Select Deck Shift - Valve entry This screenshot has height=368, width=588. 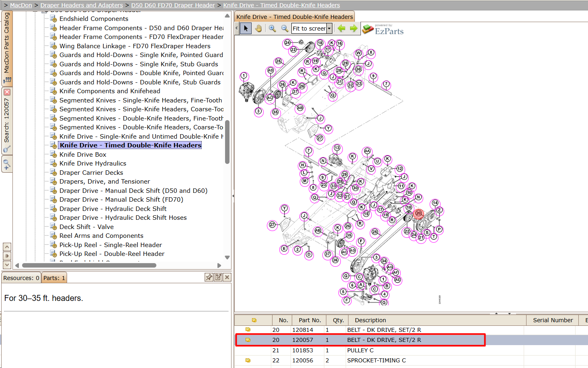[x=86, y=227]
